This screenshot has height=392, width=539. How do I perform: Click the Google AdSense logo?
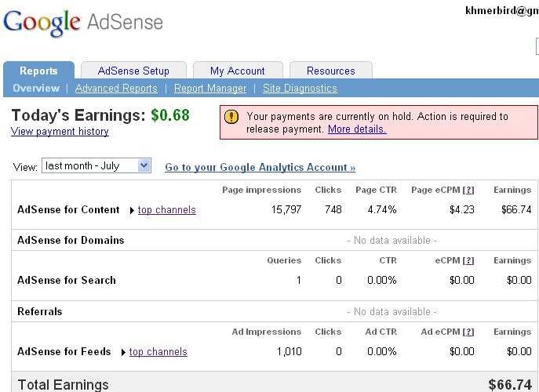click(x=83, y=23)
